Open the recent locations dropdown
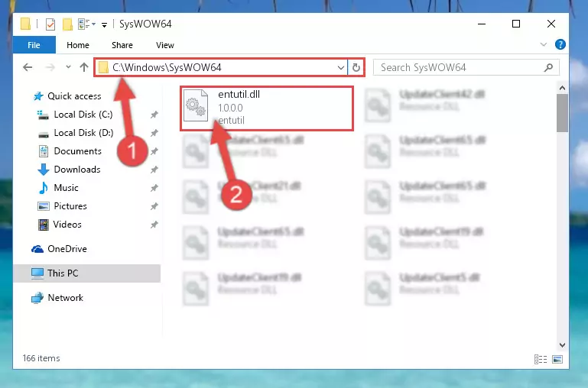The width and height of the screenshot is (588, 388). [x=68, y=67]
